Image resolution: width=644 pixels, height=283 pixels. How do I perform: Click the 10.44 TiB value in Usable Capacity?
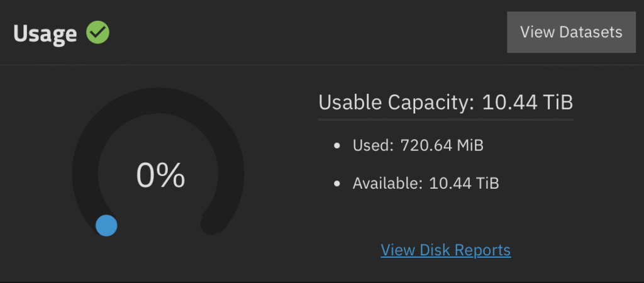(x=528, y=102)
